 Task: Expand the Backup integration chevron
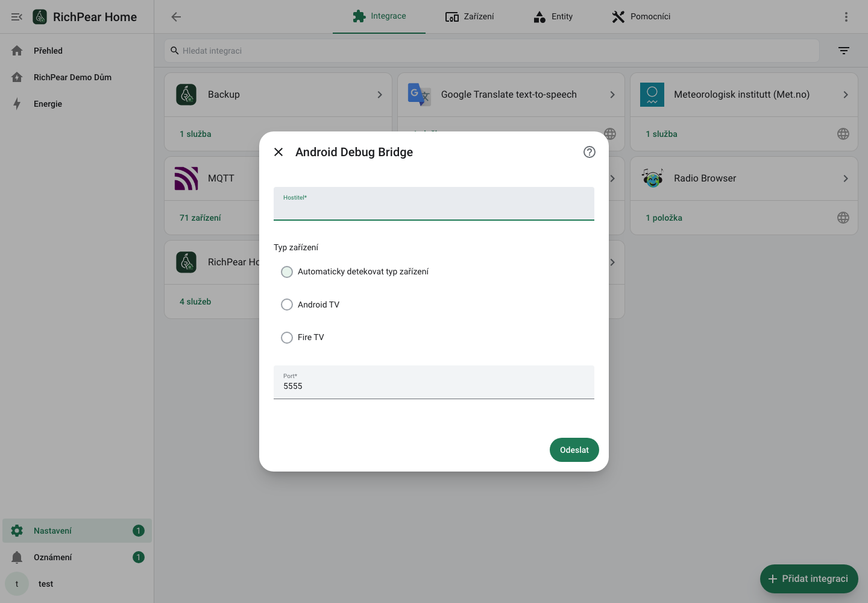(x=380, y=95)
